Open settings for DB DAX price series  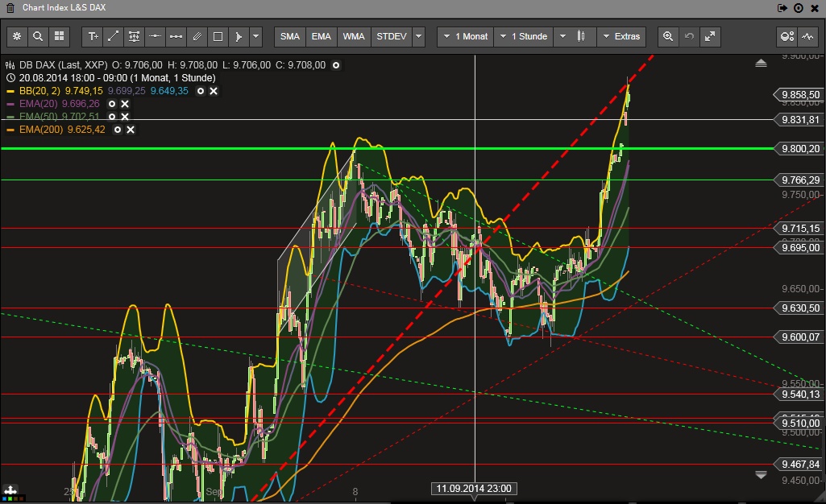coord(336,65)
